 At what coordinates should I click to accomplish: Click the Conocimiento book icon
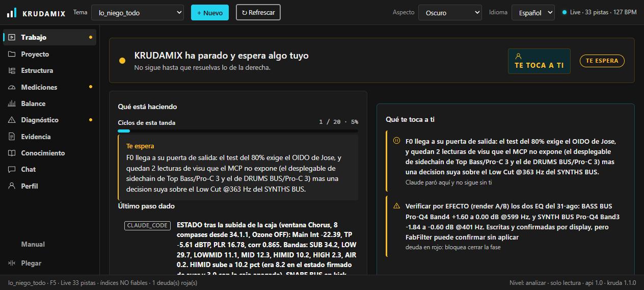pyautogui.click(x=12, y=153)
